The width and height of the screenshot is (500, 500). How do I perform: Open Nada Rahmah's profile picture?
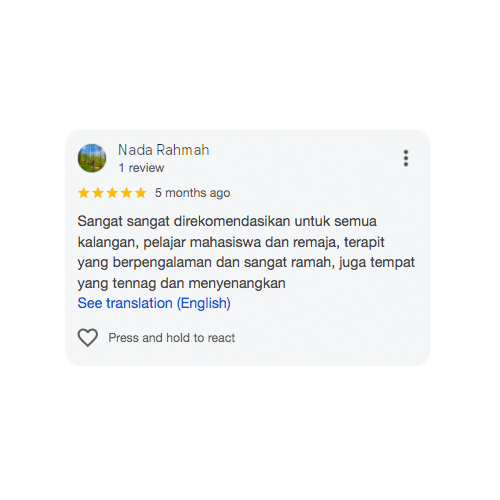pyautogui.click(x=92, y=158)
